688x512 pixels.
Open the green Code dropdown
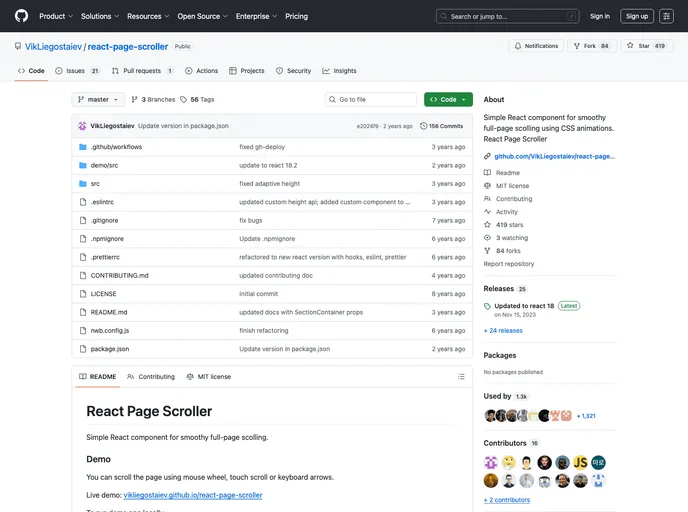point(448,100)
